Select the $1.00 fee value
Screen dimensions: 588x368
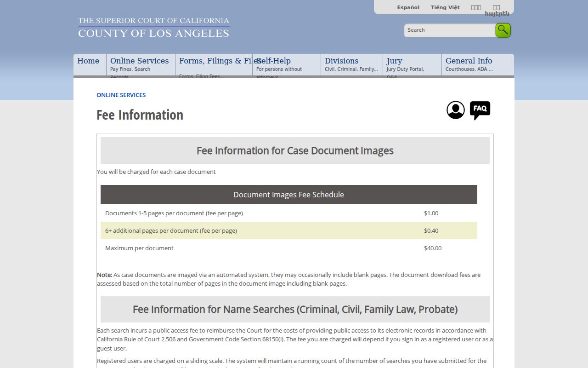431,213
